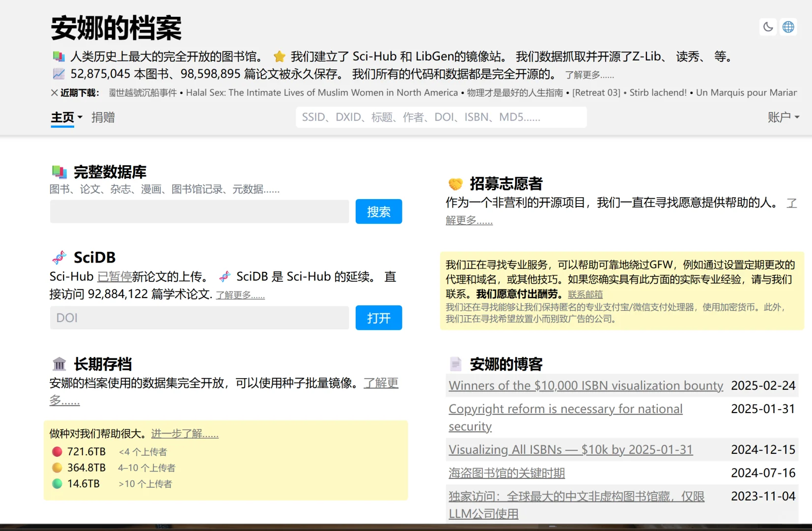
Task: Click the date 2024-12-15
Action: coord(763,449)
